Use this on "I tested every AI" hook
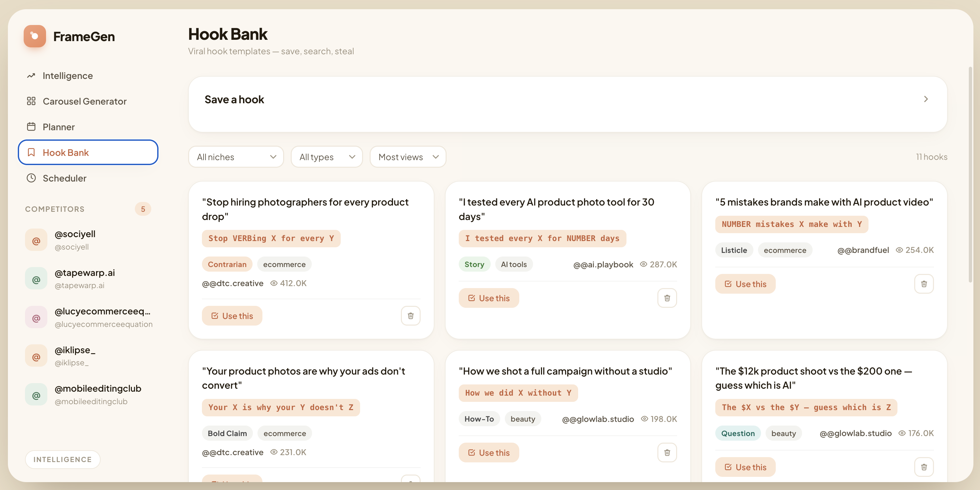980x490 pixels. click(488, 298)
